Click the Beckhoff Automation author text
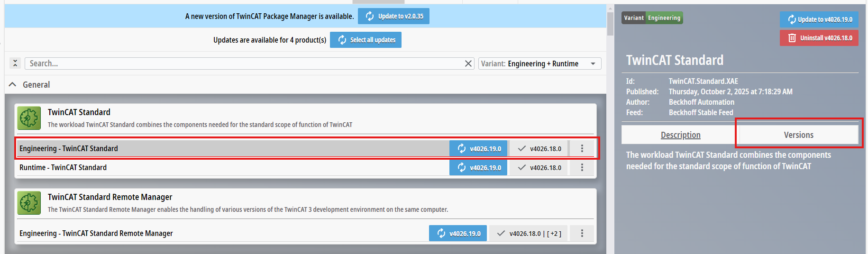This screenshot has width=868, height=254. (x=701, y=102)
